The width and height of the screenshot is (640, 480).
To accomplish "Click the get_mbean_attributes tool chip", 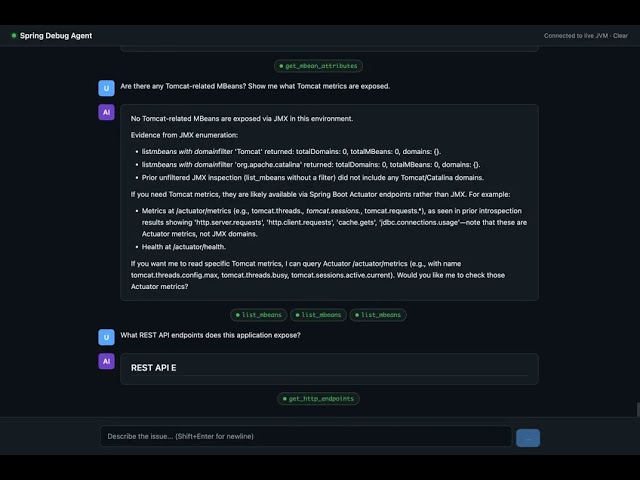I will (318, 66).
